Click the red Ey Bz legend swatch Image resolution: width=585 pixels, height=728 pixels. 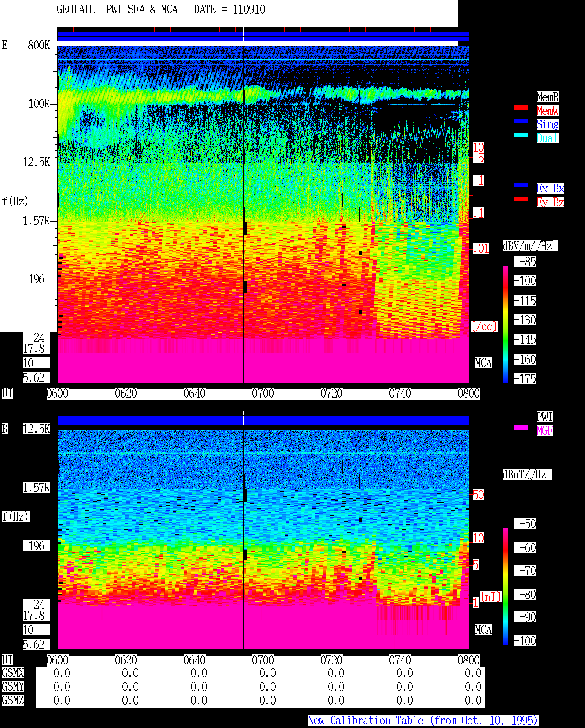tap(521, 199)
